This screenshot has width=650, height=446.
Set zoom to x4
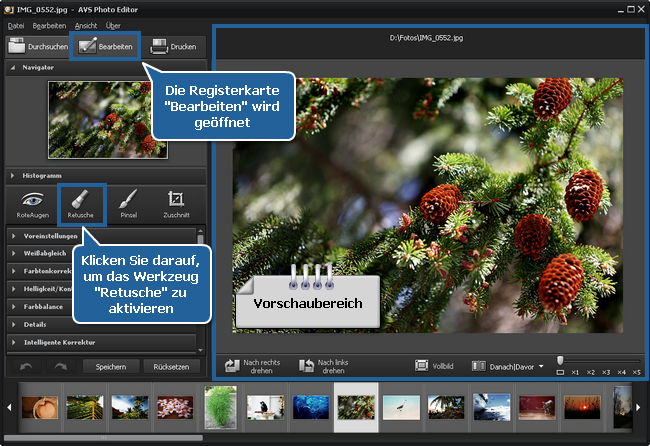pyautogui.click(x=621, y=372)
